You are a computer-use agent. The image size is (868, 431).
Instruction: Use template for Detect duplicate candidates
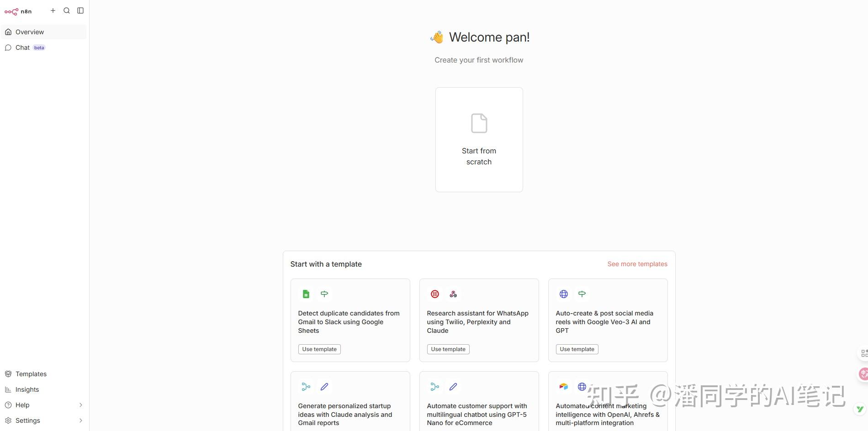click(319, 349)
